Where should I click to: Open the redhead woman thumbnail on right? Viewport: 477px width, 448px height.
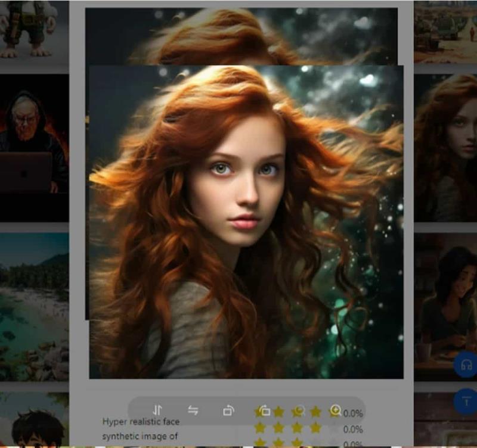[x=445, y=148]
